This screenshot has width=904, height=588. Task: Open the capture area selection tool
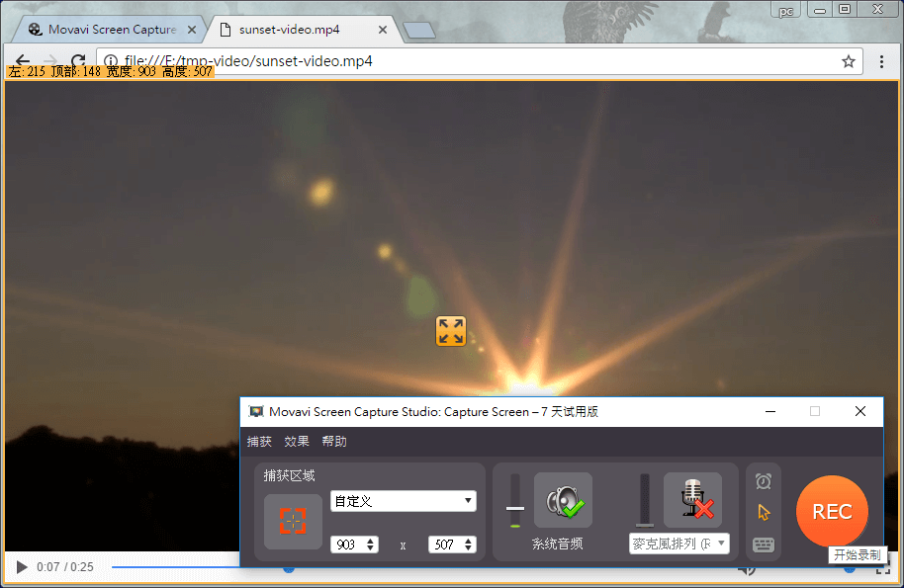293,521
